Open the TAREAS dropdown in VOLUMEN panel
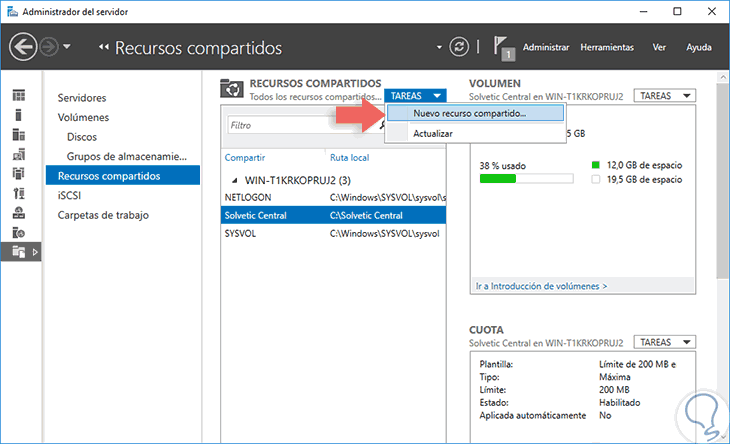Screen dimensions: 730x444 (x=664, y=96)
